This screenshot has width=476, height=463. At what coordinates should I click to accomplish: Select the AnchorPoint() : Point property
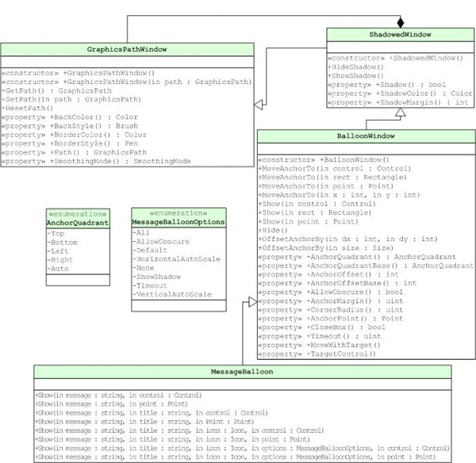331,319
